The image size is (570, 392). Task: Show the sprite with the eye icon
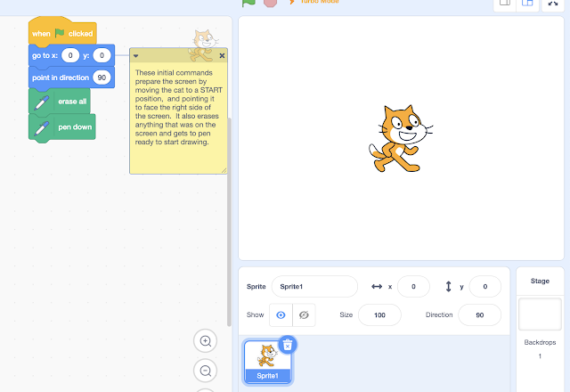click(x=281, y=314)
